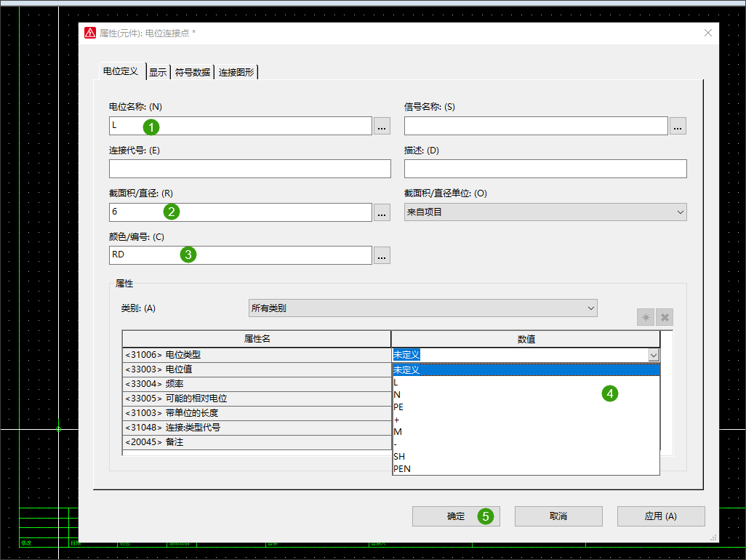Click the 数值 column header
This screenshot has height=560, width=746.
pyautogui.click(x=526, y=339)
